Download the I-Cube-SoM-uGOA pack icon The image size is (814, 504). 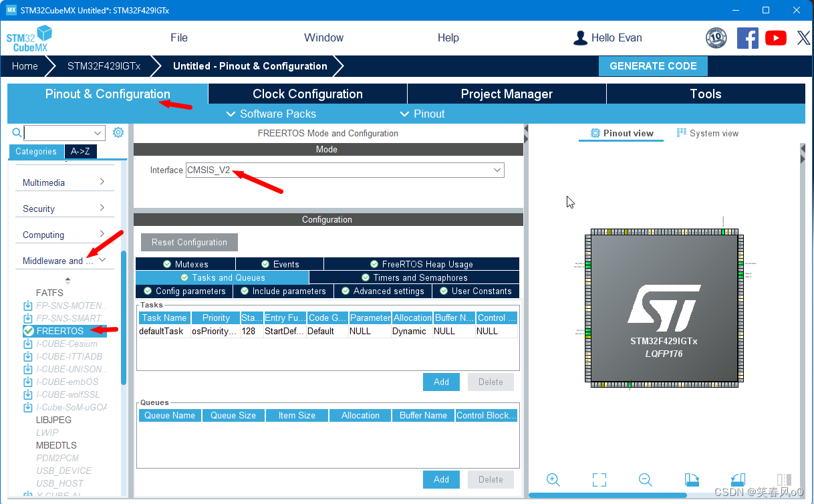[28, 407]
